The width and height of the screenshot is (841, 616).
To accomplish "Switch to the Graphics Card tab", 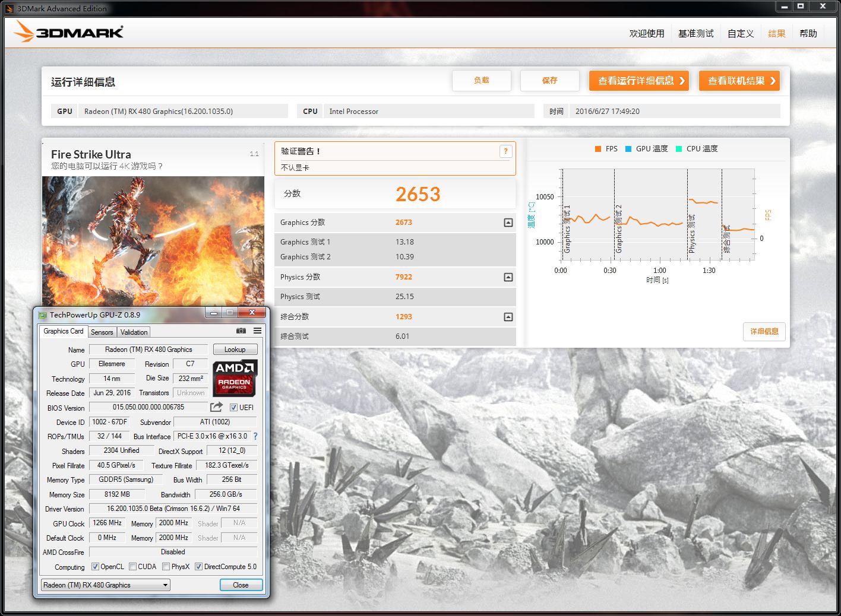I will (64, 332).
